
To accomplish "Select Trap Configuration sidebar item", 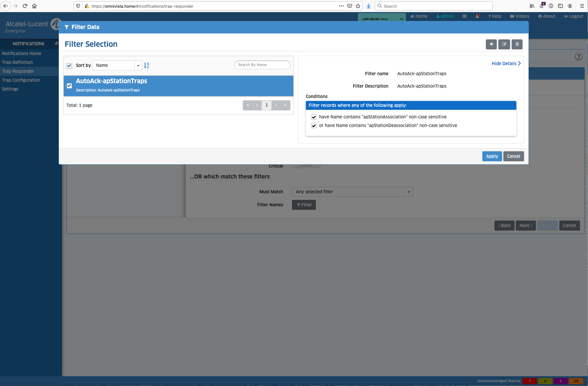I will coord(21,80).
